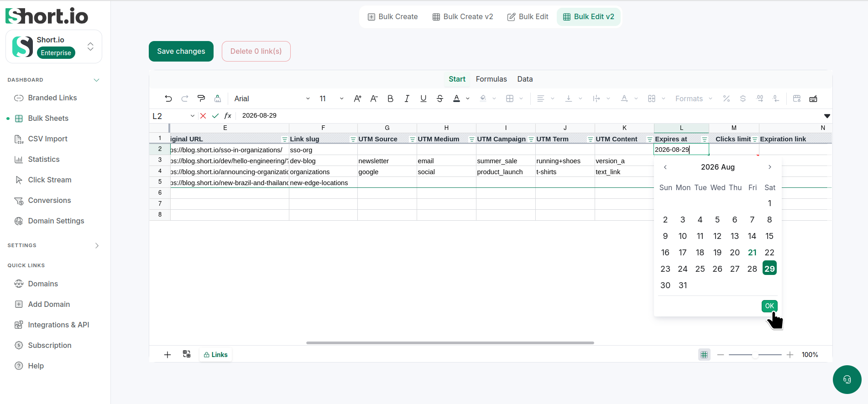This screenshot has width=868, height=404.
Task: Apply underline to text
Action: point(424,98)
